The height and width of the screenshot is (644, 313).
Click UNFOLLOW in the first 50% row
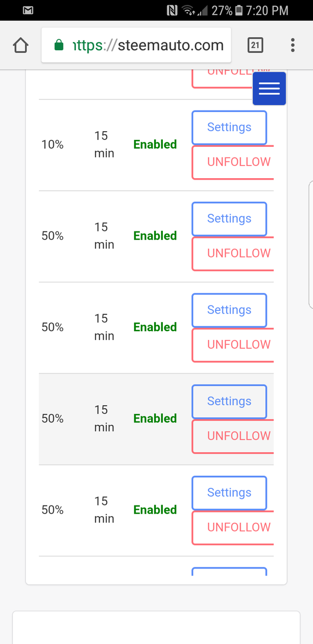tap(233, 253)
